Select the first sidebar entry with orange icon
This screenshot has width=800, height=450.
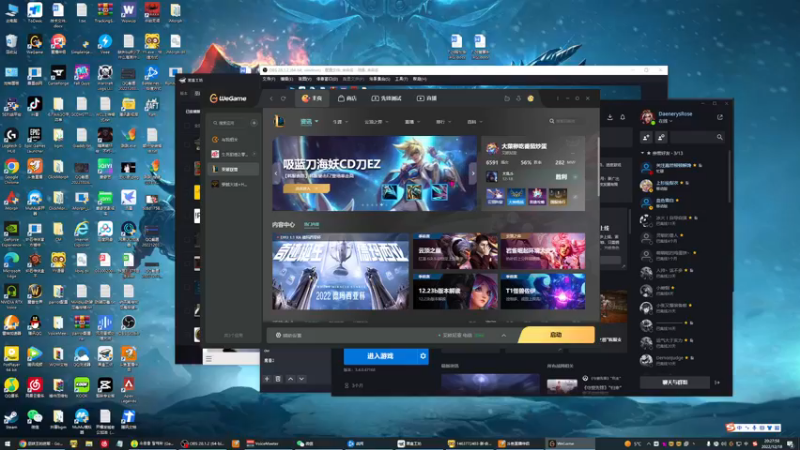(233, 139)
